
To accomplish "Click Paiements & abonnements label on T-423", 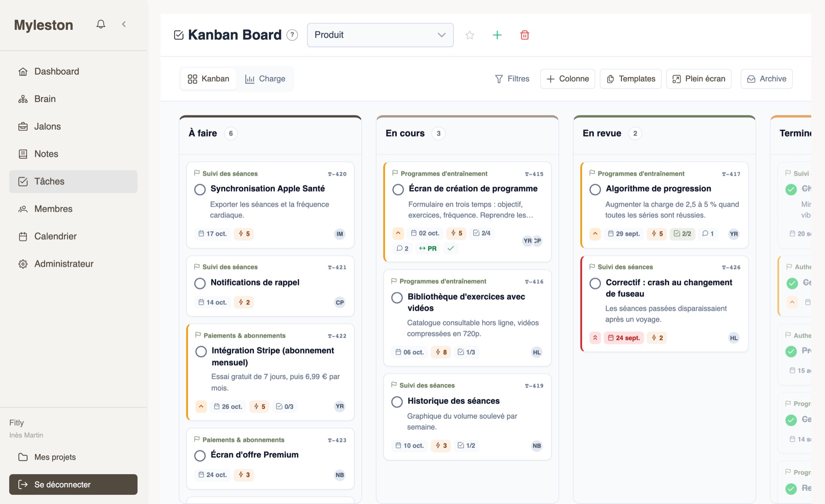I will tap(239, 440).
